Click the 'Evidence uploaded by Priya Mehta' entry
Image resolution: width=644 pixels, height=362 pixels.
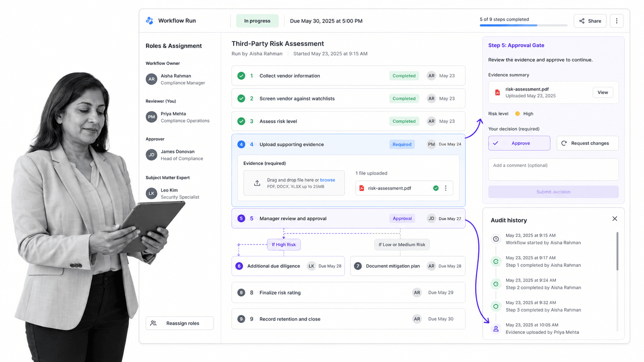point(542,332)
